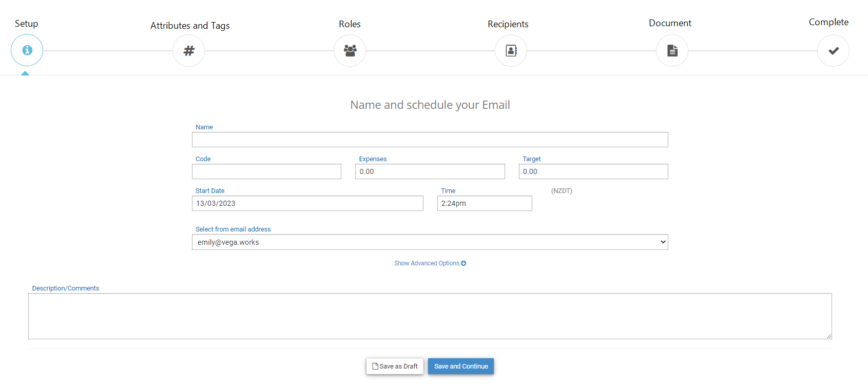Viewport: 868px width, 386px height.
Task: Click the Expenses field label
Action: coord(373,159)
